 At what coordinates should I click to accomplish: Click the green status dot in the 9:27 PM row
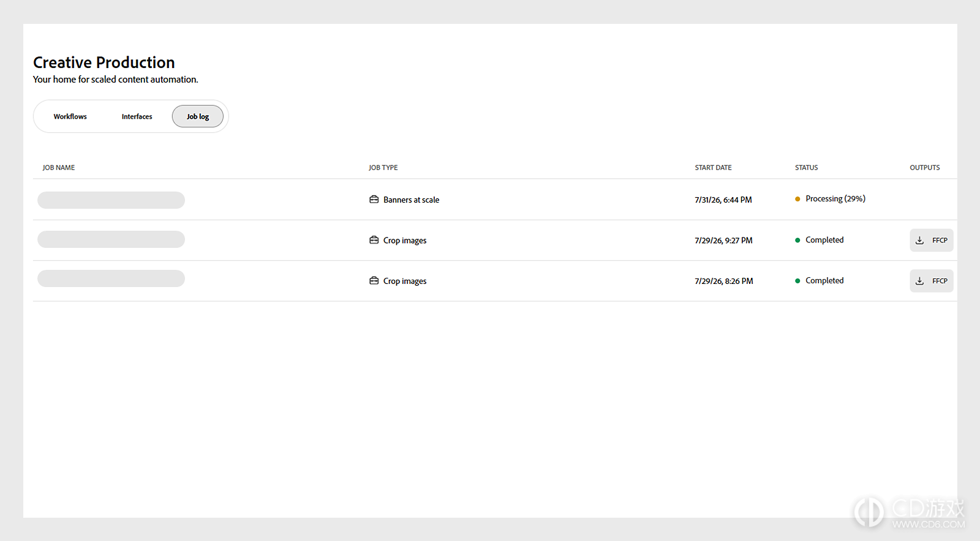point(797,241)
